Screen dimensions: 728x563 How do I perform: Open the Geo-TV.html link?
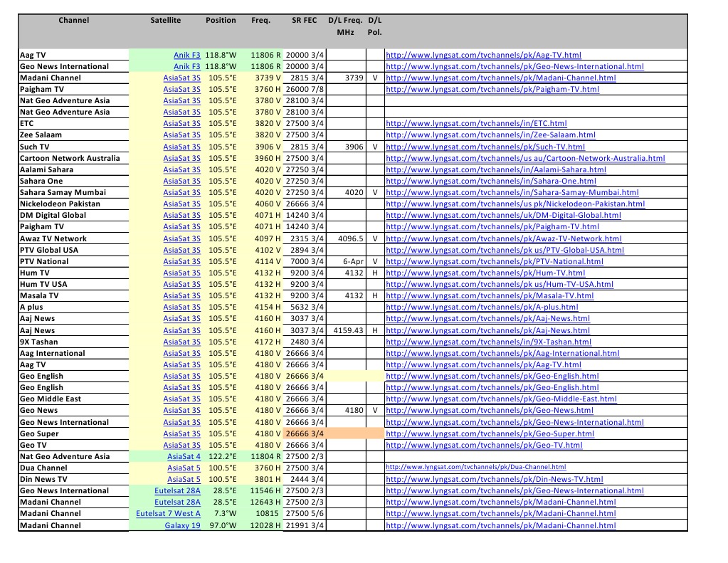[x=484, y=445]
